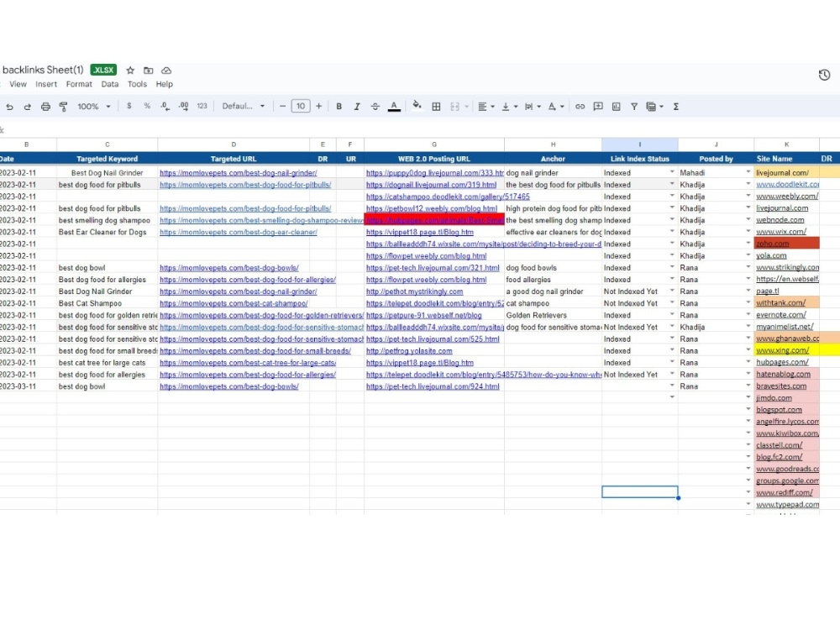Click the Merge cells icon

click(x=454, y=107)
